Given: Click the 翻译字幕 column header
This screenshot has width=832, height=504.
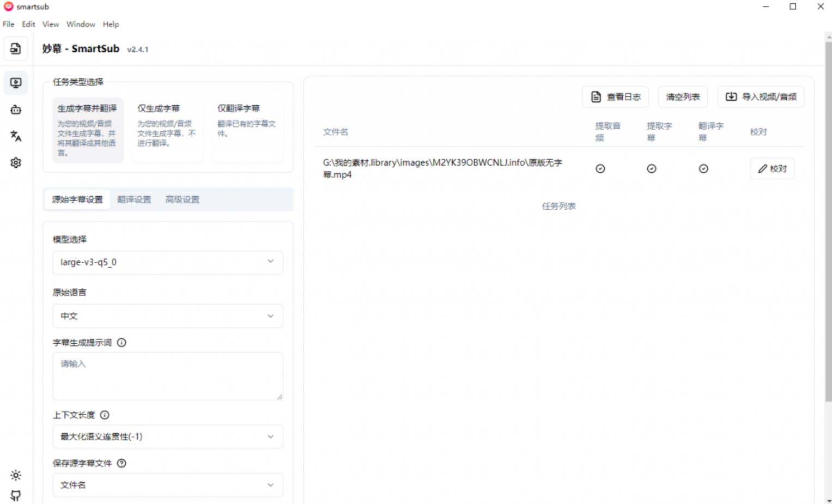Looking at the screenshot, I should pos(711,132).
